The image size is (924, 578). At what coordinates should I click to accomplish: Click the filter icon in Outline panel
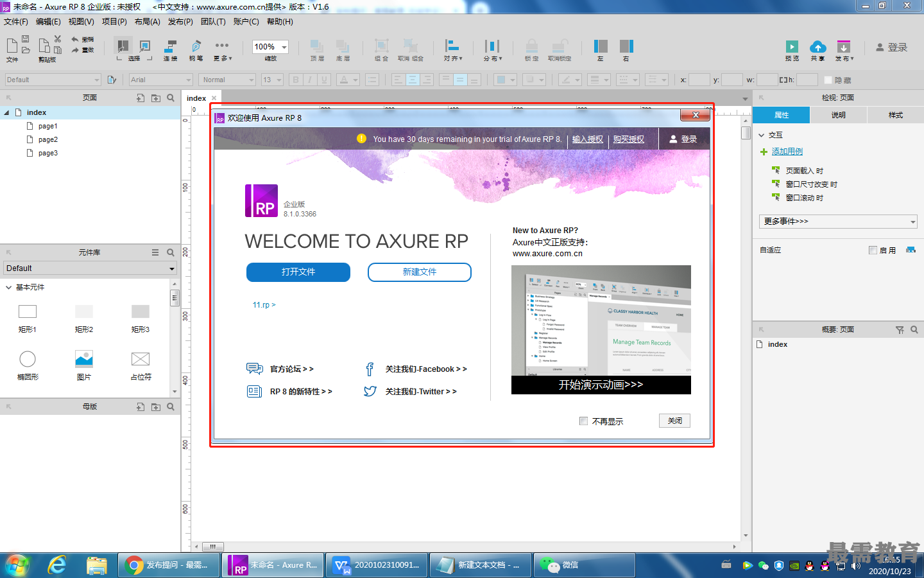(x=900, y=329)
